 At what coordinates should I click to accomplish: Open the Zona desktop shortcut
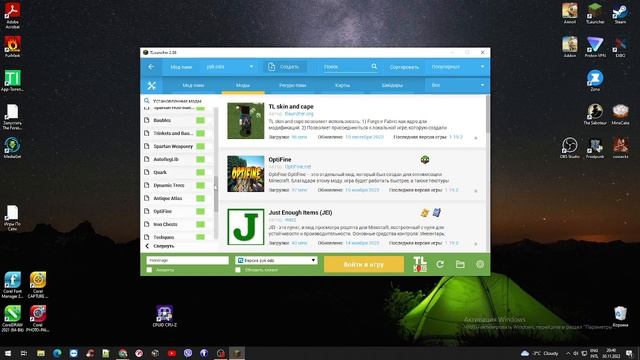[x=595, y=80]
